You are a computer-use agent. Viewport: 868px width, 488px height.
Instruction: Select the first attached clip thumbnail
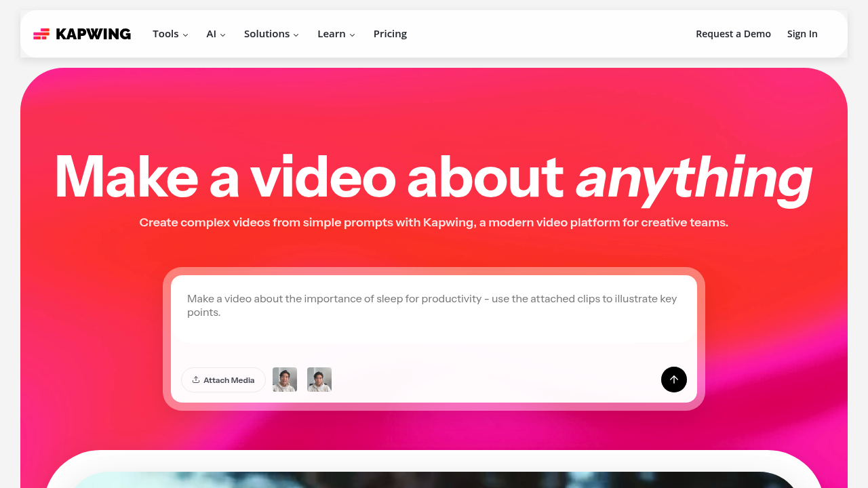pos(285,380)
